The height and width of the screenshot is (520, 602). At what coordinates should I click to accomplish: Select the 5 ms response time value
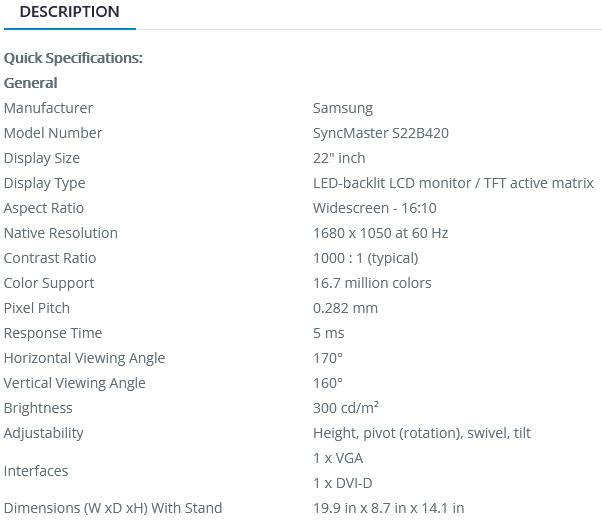pos(328,333)
